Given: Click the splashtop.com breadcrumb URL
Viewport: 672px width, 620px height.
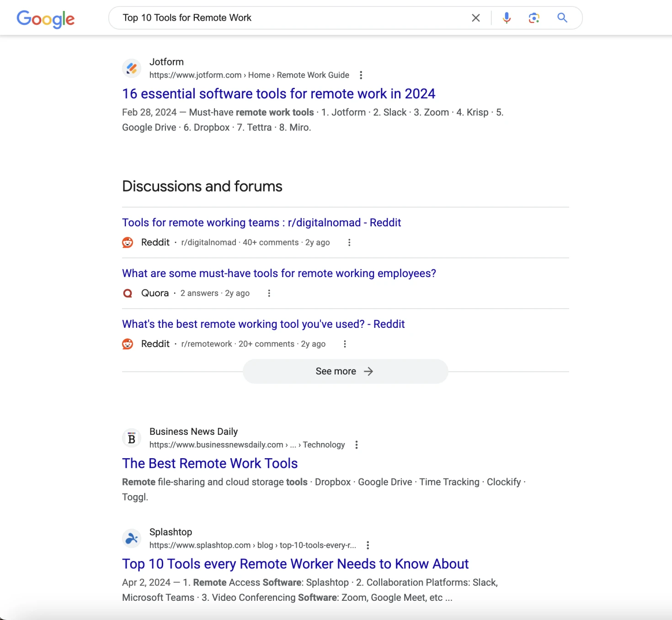Looking at the screenshot, I should (253, 545).
